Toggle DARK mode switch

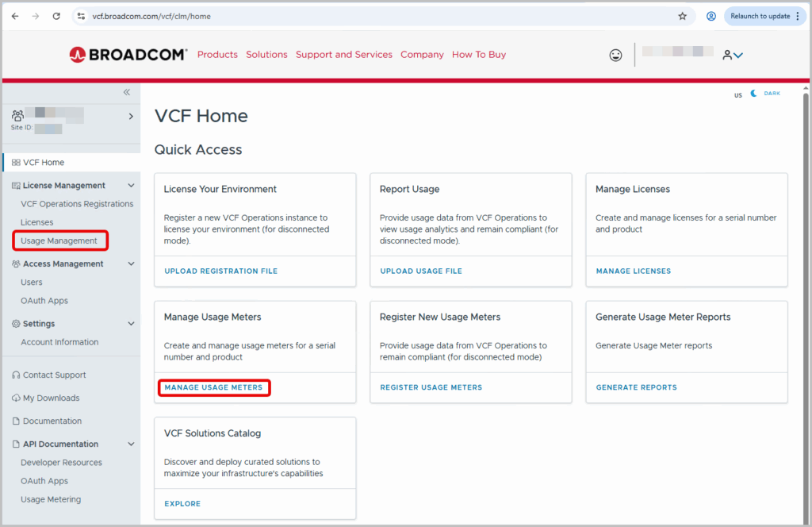click(765, 94)
